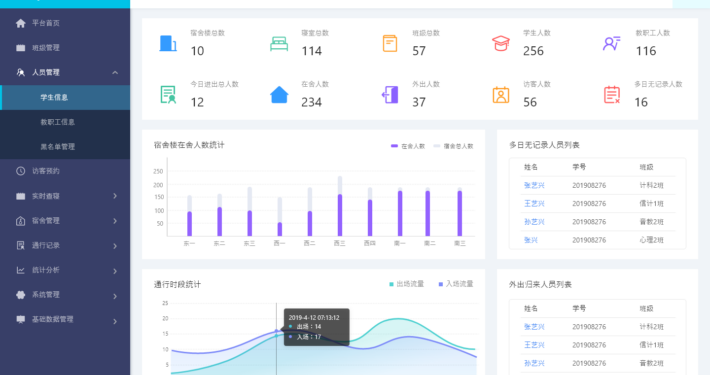
Task: Click the purple exit-door icon for 外出人数
Action: point(390,95)
